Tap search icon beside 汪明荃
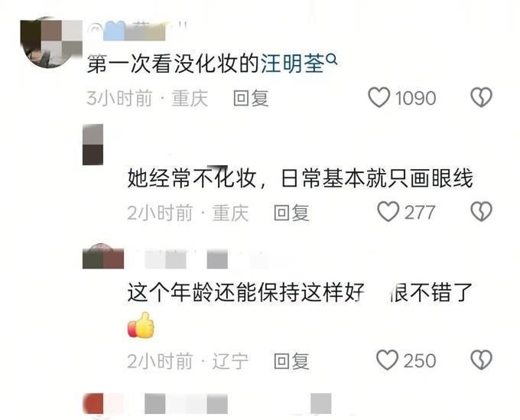The image size is (520, 420). point(332,60)
